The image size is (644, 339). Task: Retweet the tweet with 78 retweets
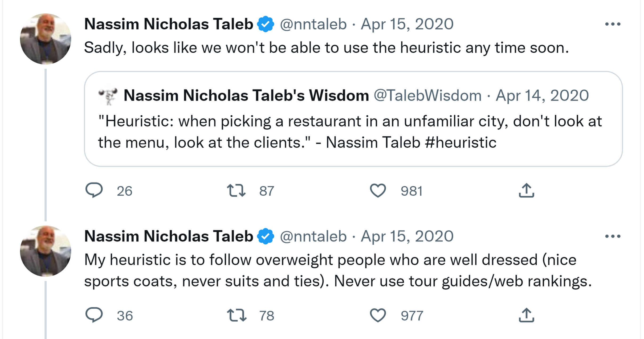(x=236, y=315)
